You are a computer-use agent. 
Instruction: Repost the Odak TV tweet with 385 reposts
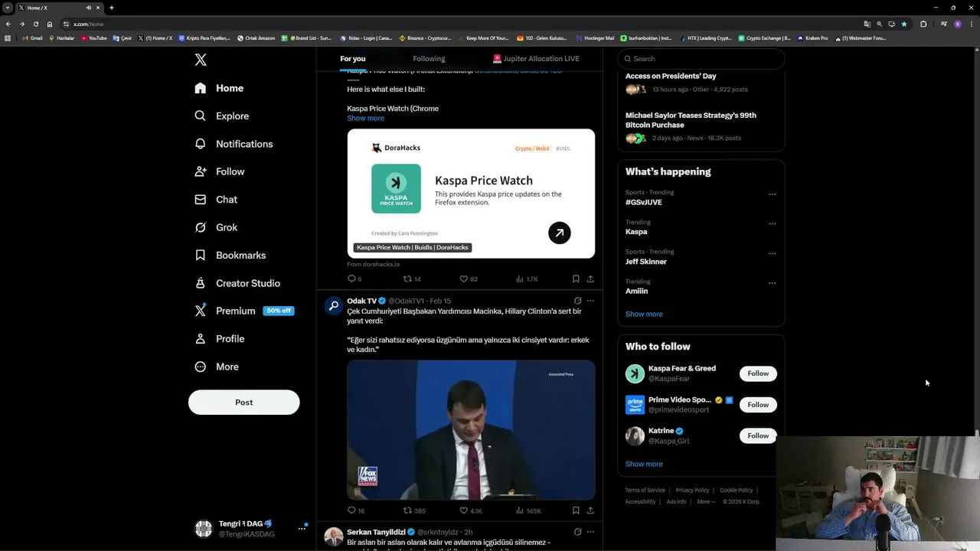[414, 510]
